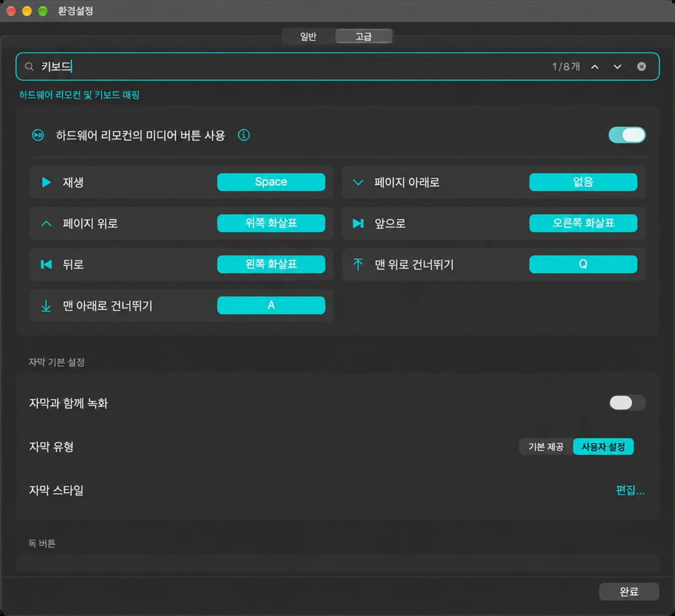675x616 pixels.
Task: Click the 독 버튼 section label
Action: (42, 543)
